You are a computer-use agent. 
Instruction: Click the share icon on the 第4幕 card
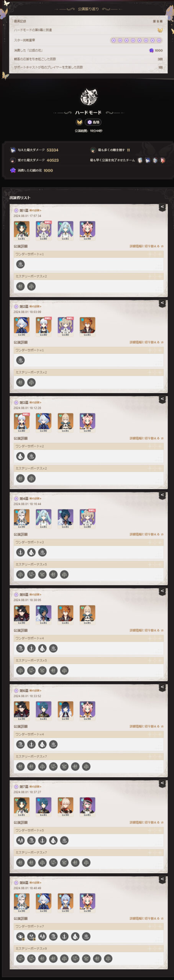tap(163, 495)
